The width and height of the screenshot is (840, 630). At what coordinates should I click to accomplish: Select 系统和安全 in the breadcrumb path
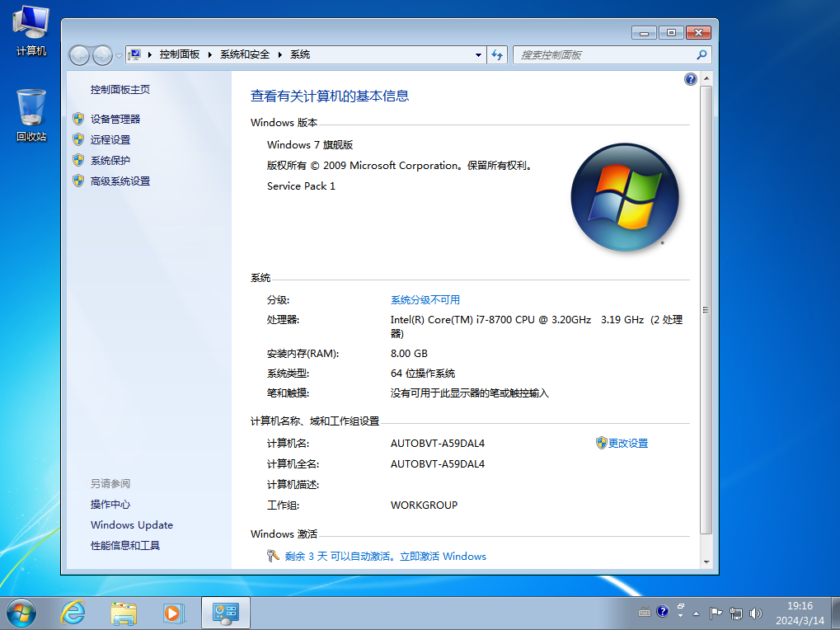pos(245,54)
